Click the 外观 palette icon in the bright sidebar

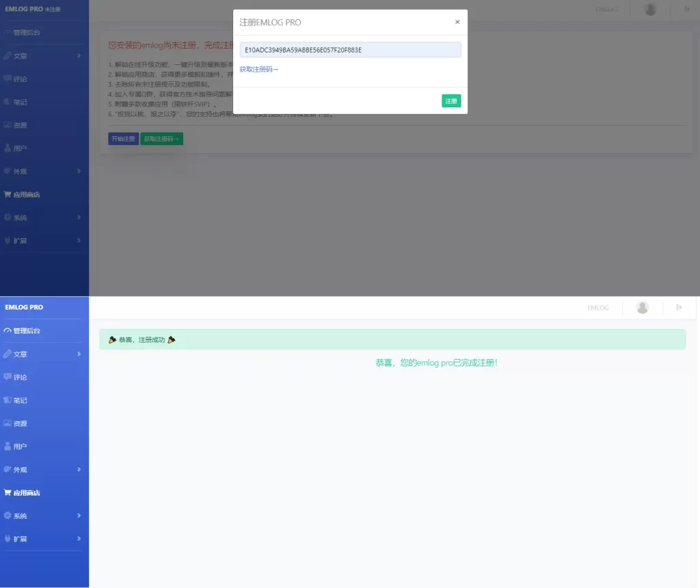8,469
